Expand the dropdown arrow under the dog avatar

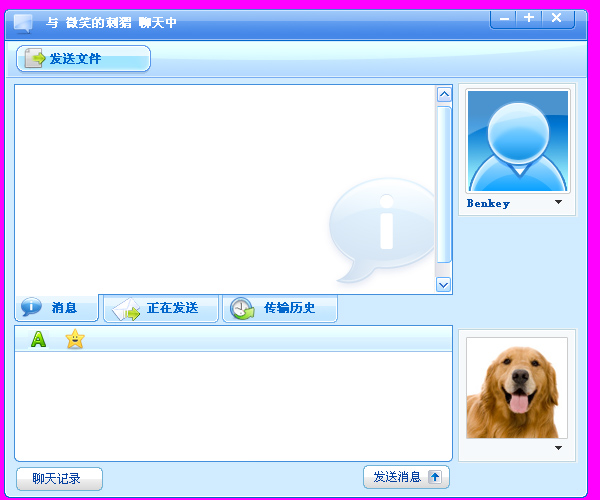[558, 448]
